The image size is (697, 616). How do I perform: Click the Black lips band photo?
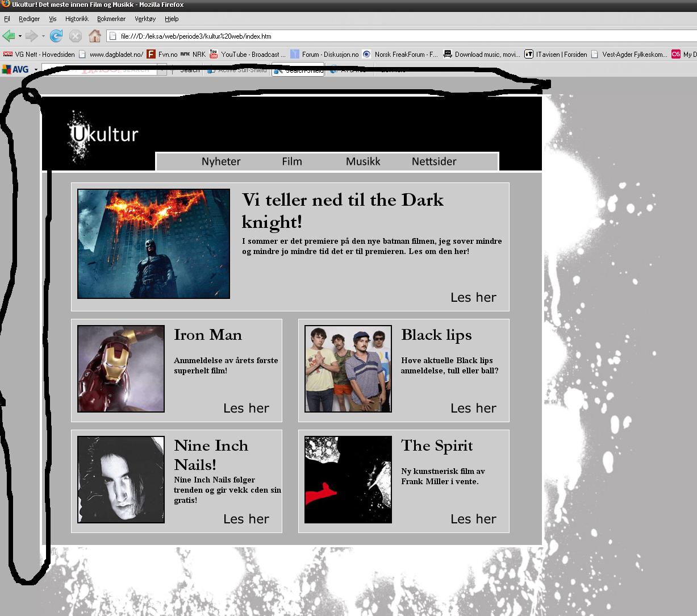[x=348, y=369]
